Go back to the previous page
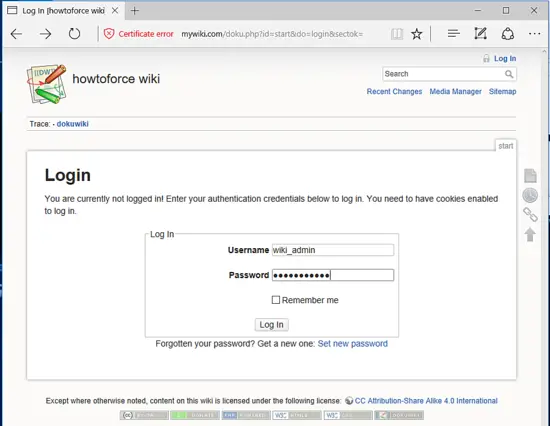Screen dimensions: 550x426 (16, 34)
